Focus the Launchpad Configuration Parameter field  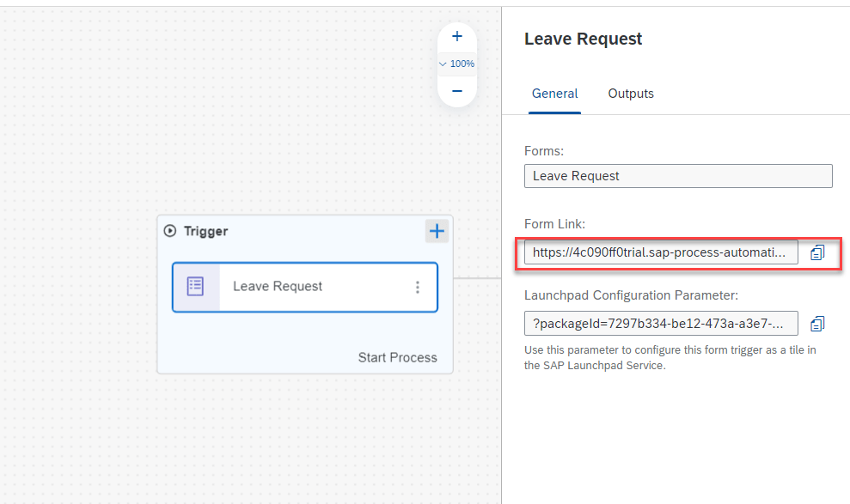660,324
